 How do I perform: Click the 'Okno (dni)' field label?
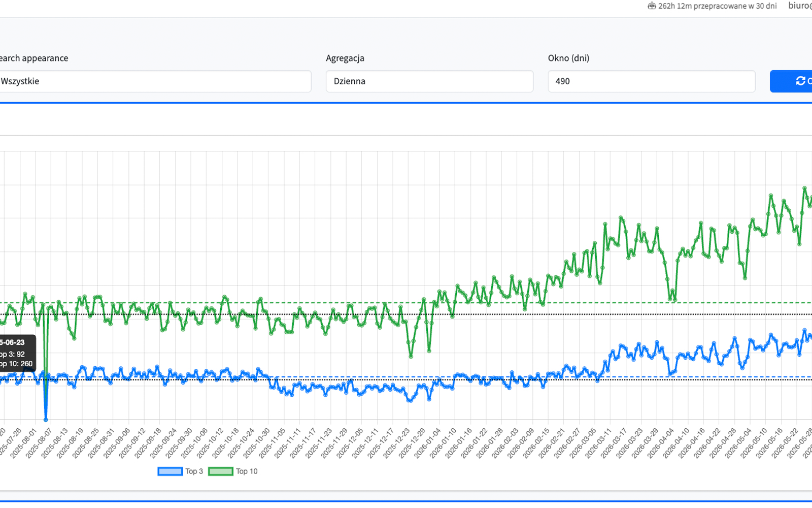point(568,58)
